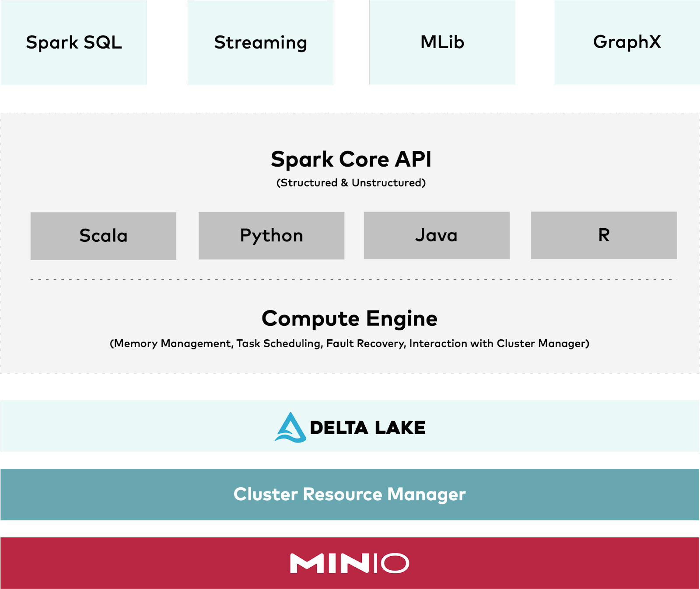Select the Spark SQL box
Image resolution: width=700 pixels, height=589 pixels.
[x=73, y=42]
